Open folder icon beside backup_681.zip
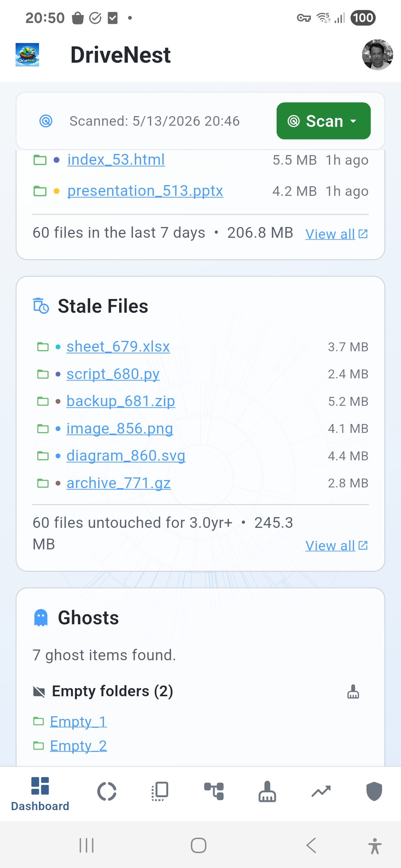 click(43, 401)
